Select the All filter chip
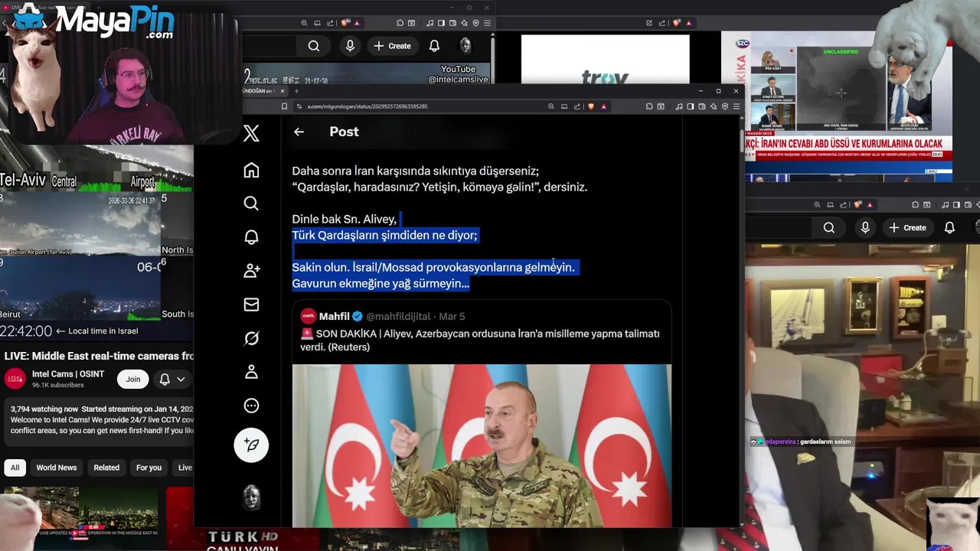 15,468
